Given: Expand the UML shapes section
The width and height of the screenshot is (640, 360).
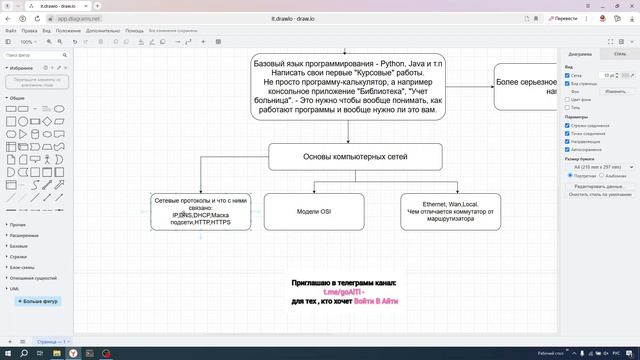Looking at the screenshot, I should (14, 289).
